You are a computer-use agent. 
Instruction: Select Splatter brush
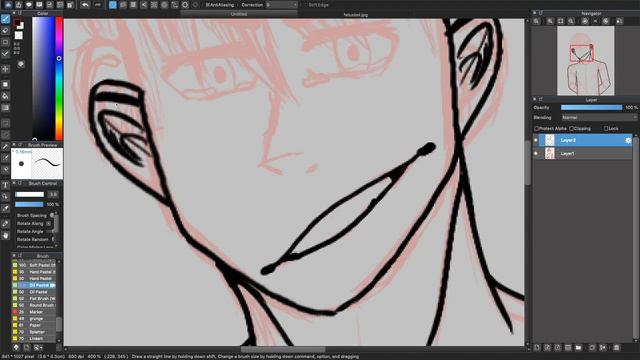pos(34,332)
